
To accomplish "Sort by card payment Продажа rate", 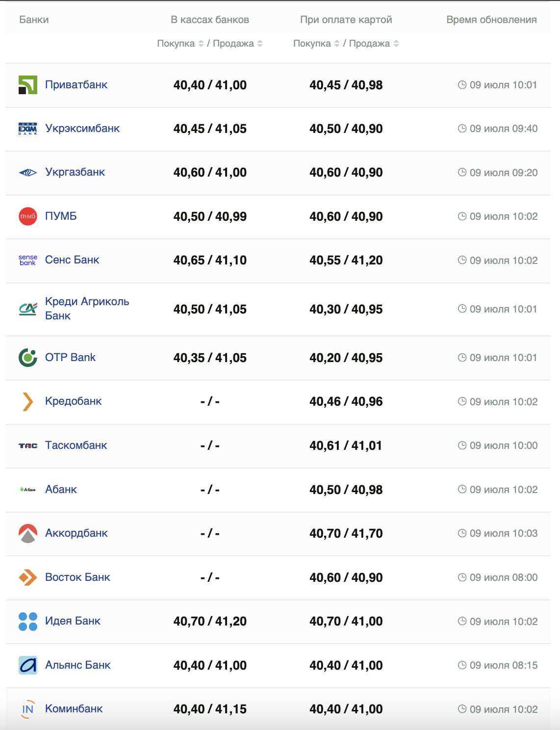I will tap(396, 44).
